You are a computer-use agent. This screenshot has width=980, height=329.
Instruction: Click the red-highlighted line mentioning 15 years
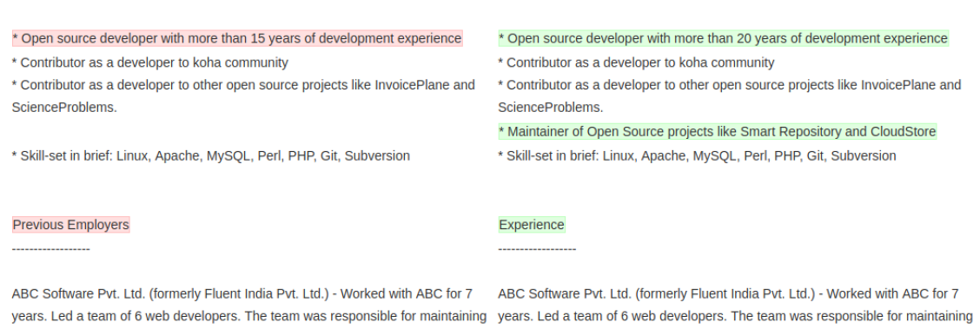coord(237,39)
